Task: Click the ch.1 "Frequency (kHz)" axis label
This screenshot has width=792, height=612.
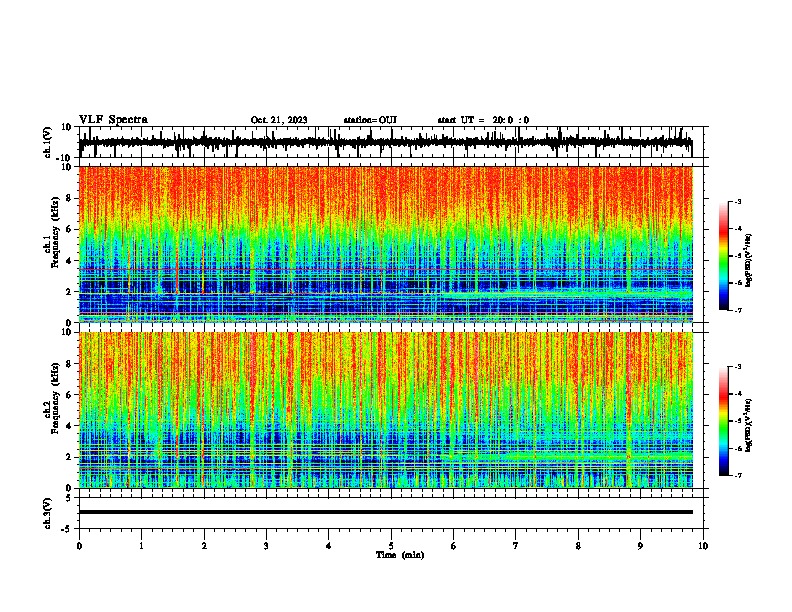Action: [55, 232]
